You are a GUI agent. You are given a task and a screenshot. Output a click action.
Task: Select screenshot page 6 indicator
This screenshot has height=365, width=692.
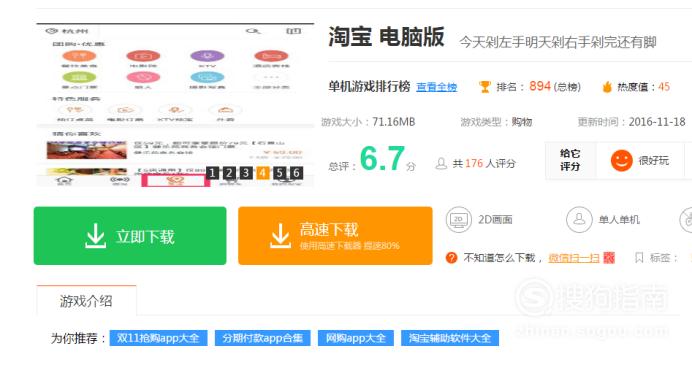(x=296, y=173)
